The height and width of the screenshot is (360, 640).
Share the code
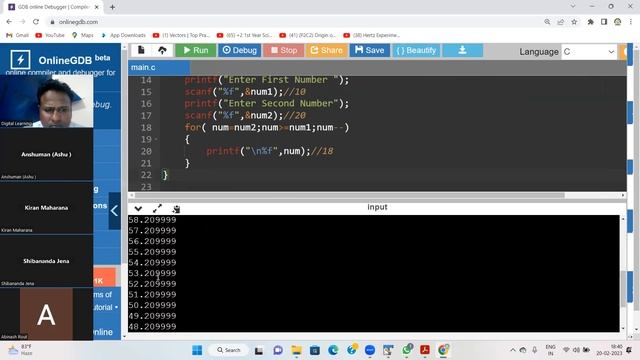tap(326, 50)
